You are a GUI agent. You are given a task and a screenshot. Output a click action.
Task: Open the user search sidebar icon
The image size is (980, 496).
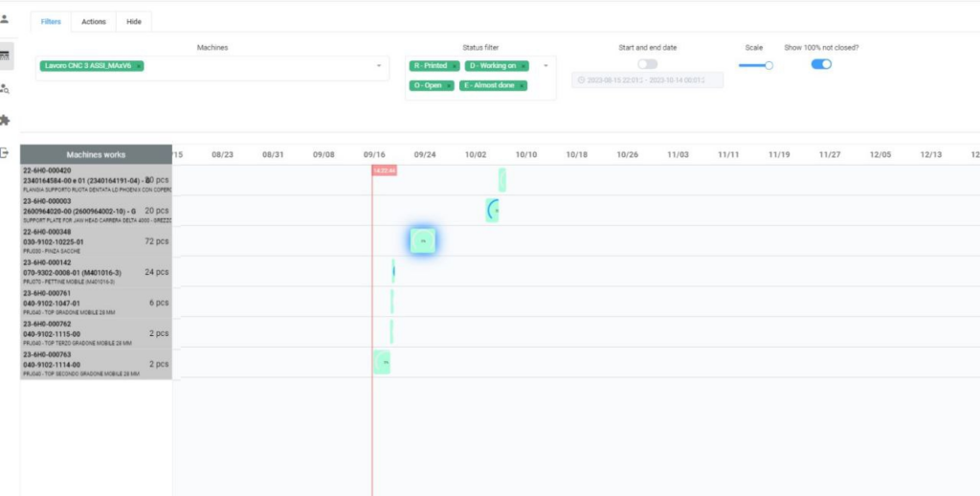click(x=5, y=88)
